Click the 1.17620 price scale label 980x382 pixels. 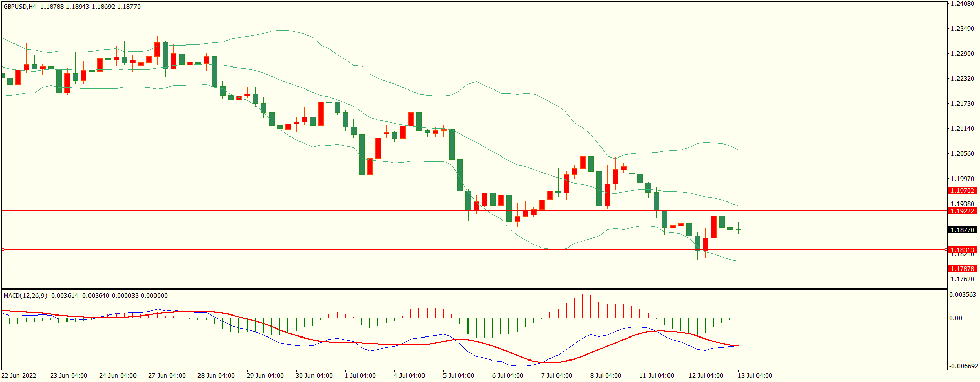point(962,279)
